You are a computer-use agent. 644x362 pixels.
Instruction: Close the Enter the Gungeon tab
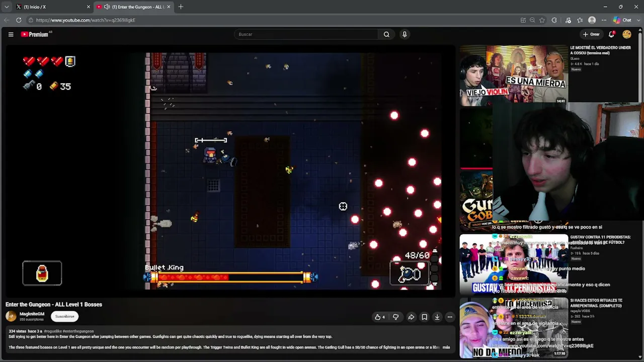click(x=169, y=7)
